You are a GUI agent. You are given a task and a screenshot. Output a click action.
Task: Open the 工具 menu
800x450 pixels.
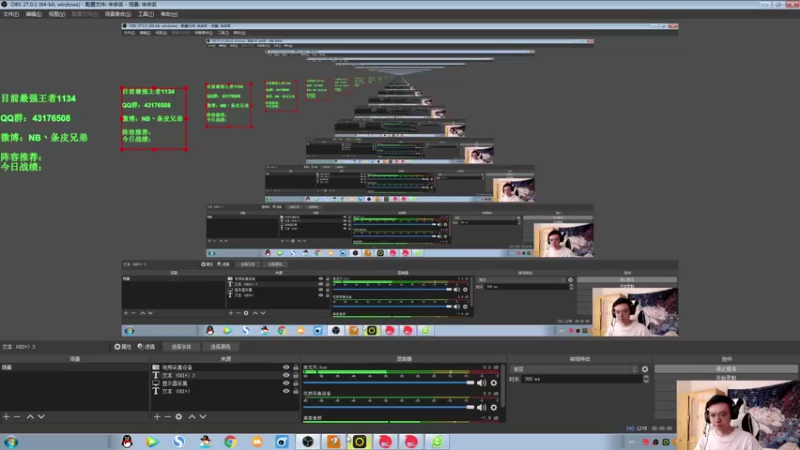point(145,14)
